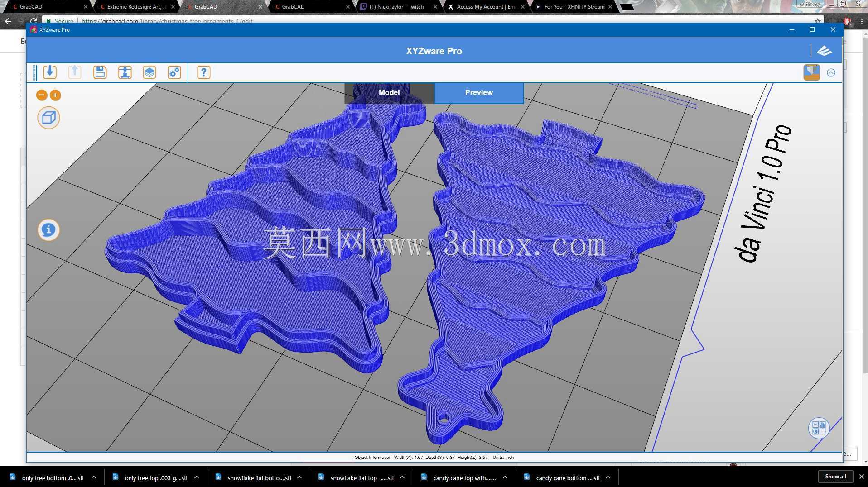
Task: Click Show all downloads button
Action: click(x=835, y=477)
